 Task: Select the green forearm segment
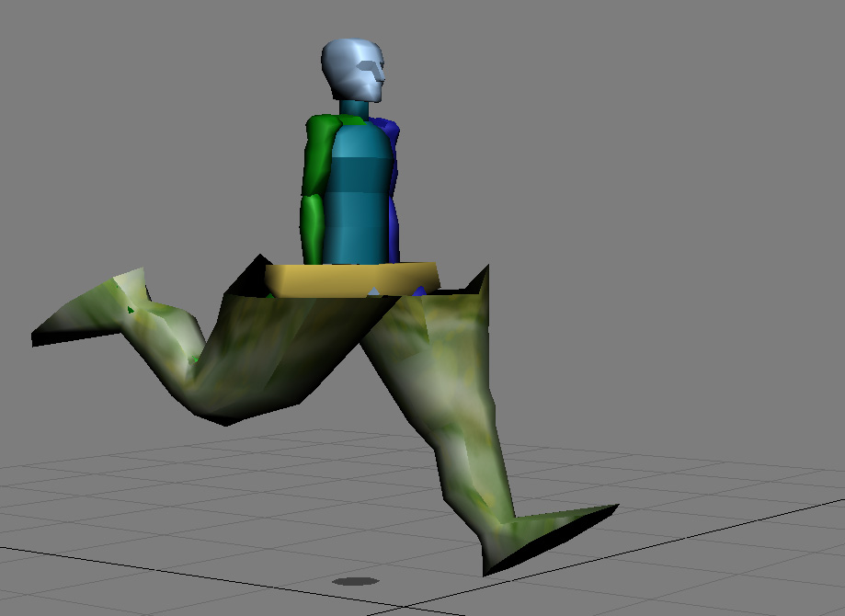(x=313, y=230)
